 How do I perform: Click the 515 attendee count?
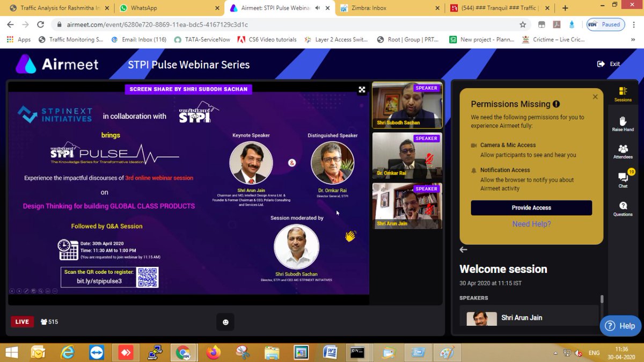(x=49, y=322)
